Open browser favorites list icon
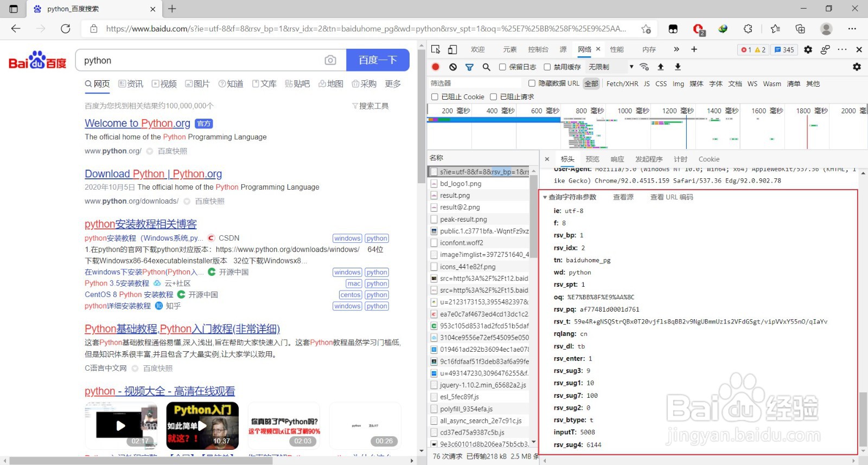This screenshot has width=868, height=465. point(775,29)
